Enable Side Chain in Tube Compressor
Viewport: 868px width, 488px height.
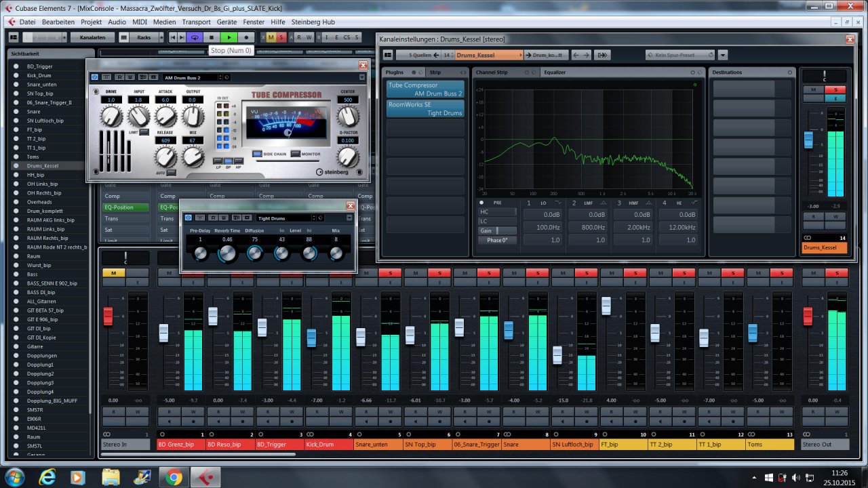258,154
